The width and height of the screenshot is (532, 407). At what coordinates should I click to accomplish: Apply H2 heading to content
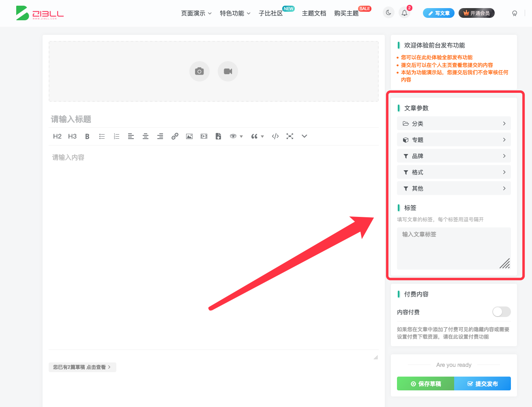tap(57, 136)
